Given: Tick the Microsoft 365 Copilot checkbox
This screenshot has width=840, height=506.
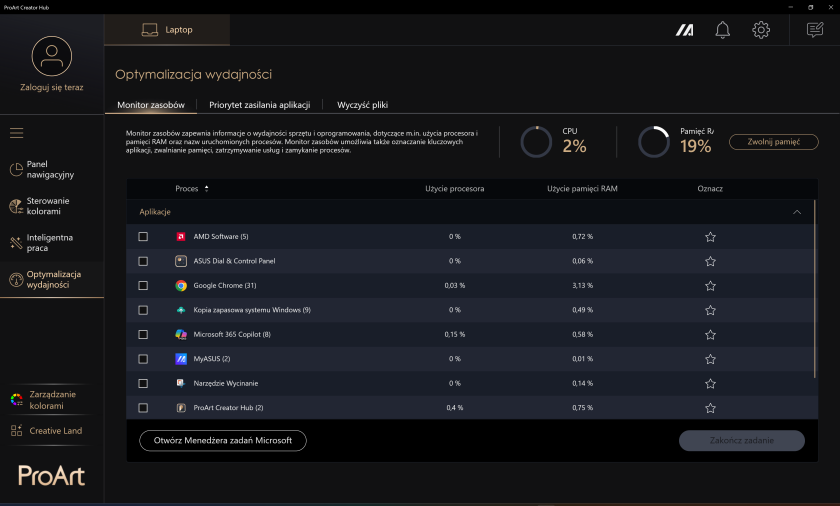Looking at the screenshot, I should click(143, 335).
